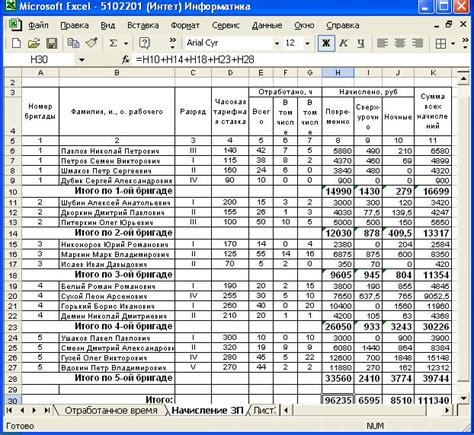Select column K header
474x435 pixels.
pos(433,73)
